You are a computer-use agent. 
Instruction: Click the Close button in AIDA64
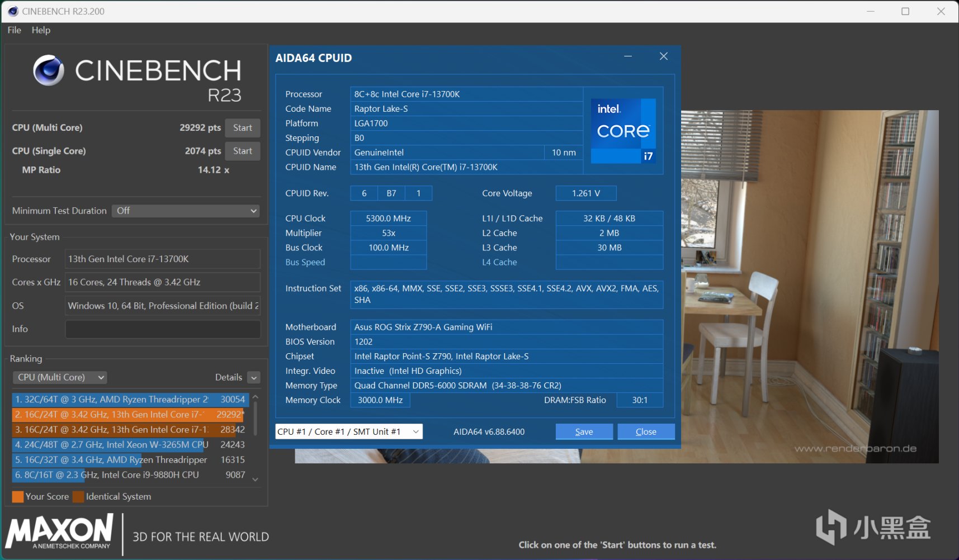(645, 431)
